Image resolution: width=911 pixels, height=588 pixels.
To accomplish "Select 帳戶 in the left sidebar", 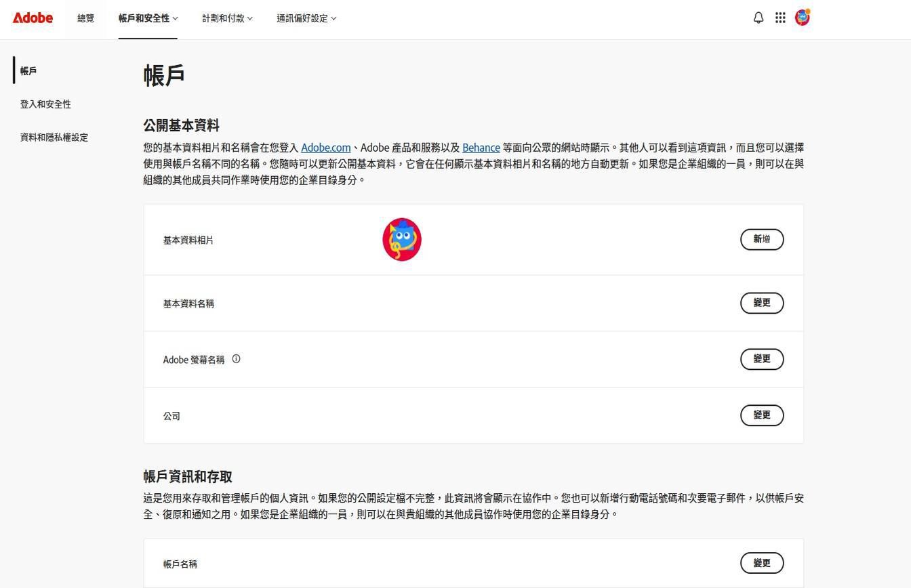I will [28, 70].
